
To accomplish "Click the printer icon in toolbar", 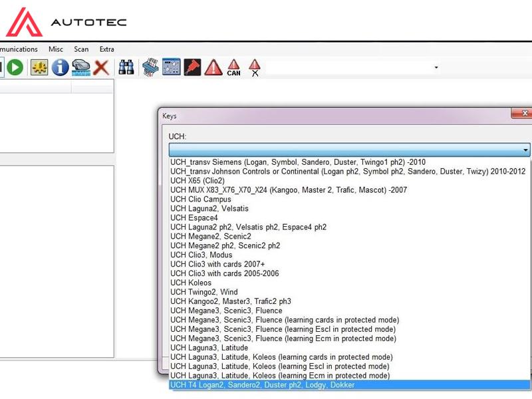I will [150, 67].
